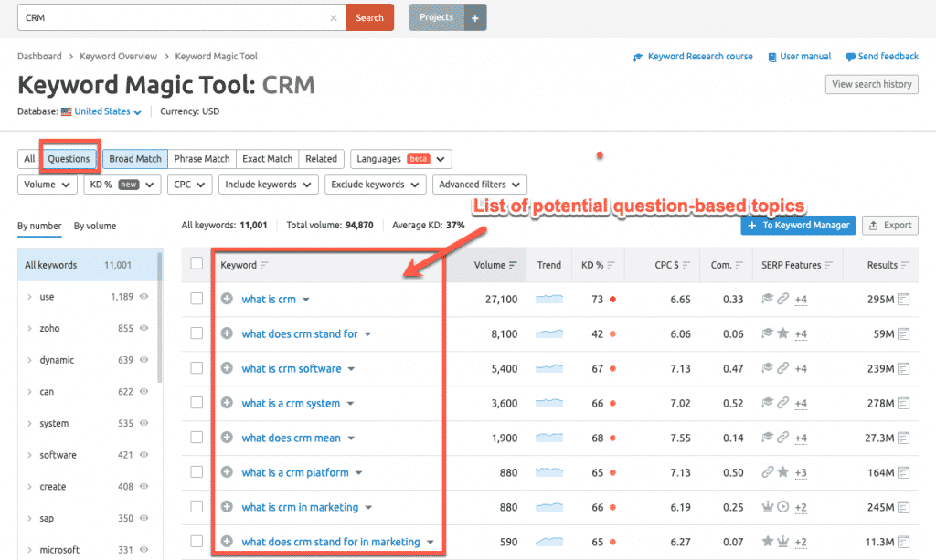Click the video play SERP icon beside 245M row
This screenshot has height=560, width=936.
tap(782, 507)
